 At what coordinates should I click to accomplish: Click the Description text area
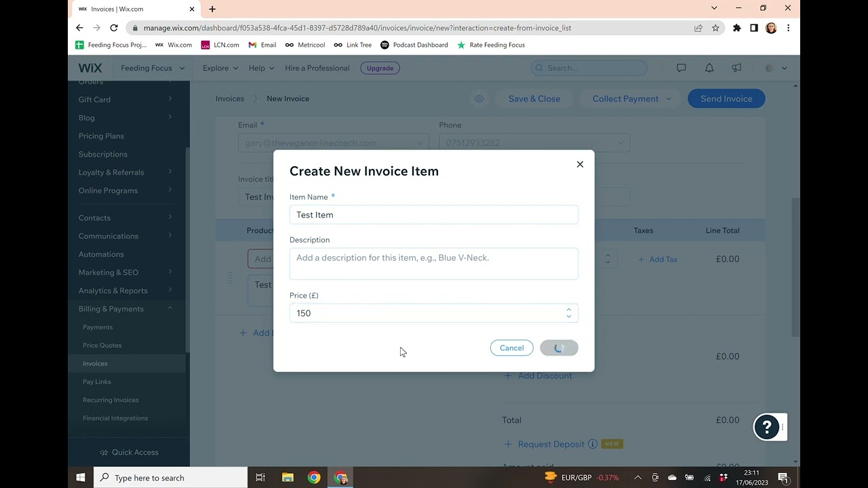coord(434,264)
